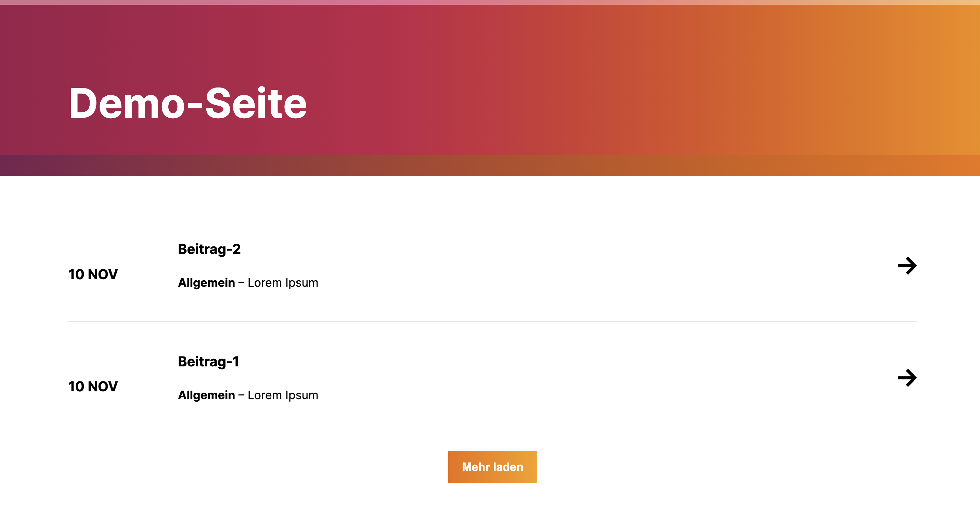Click Lorem Ipsum text under Beitrag-1
This screenshot has width=980, height=512.
click(283, 395)
